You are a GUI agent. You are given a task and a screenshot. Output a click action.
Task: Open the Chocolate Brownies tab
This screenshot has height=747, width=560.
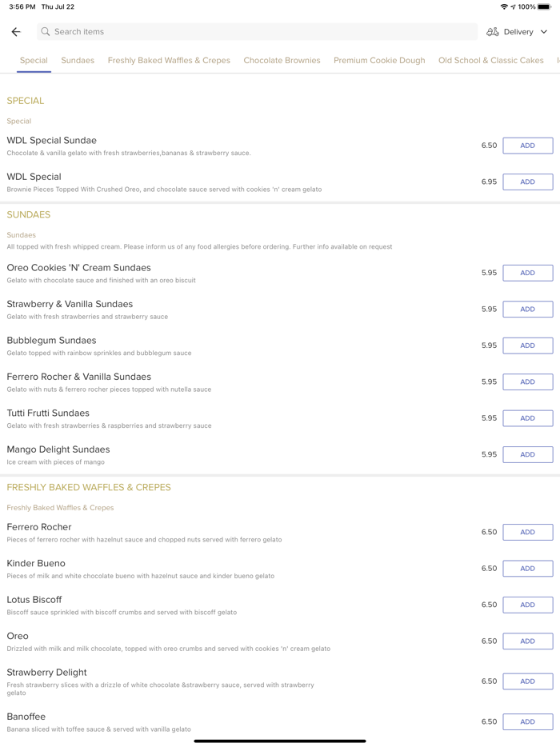281,60
